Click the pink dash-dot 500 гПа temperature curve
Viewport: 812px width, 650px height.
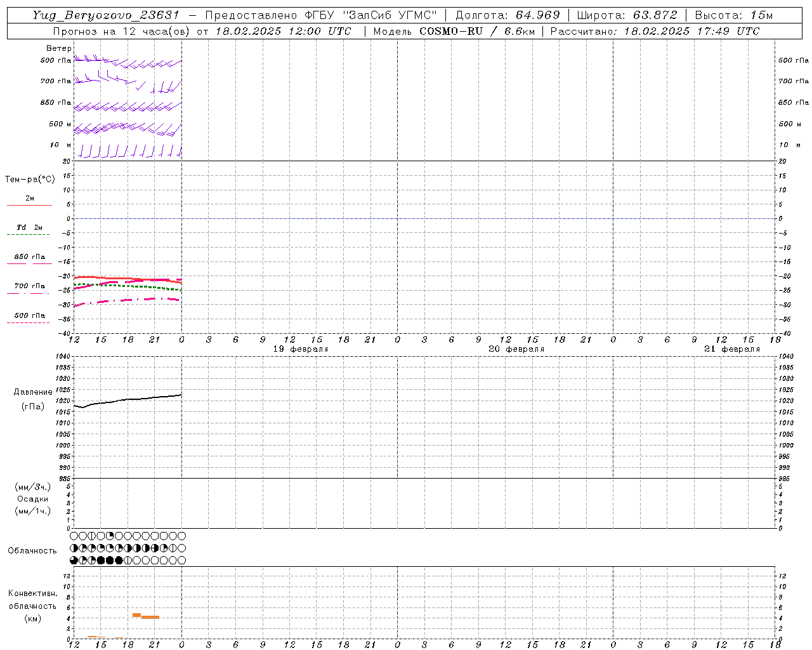[128, 300]
